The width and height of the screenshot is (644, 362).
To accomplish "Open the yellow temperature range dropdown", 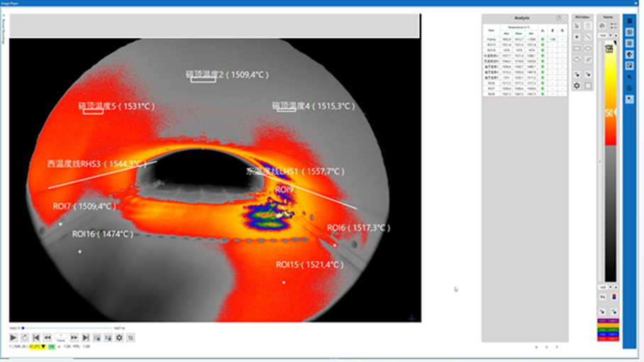I will [x=38, y=347].
